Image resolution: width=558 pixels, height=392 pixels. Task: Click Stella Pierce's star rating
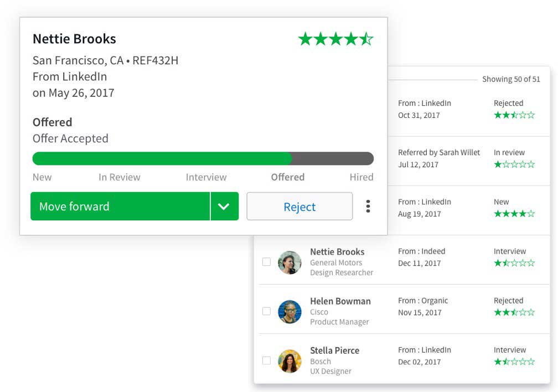(x=514, y=362)
